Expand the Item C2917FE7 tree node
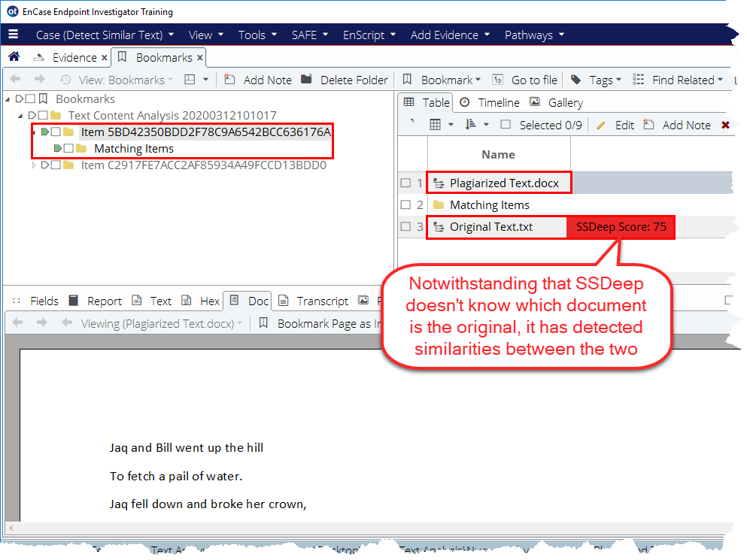 33,165
